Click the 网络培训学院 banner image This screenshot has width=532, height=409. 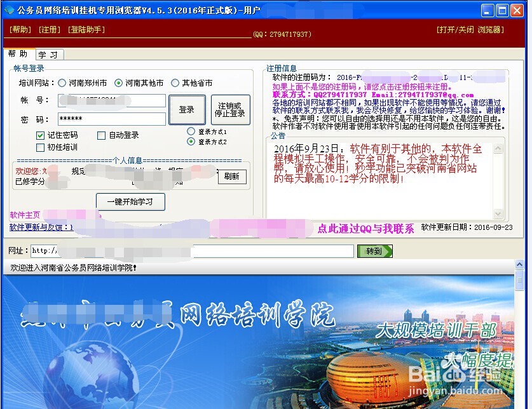(258, 342)
